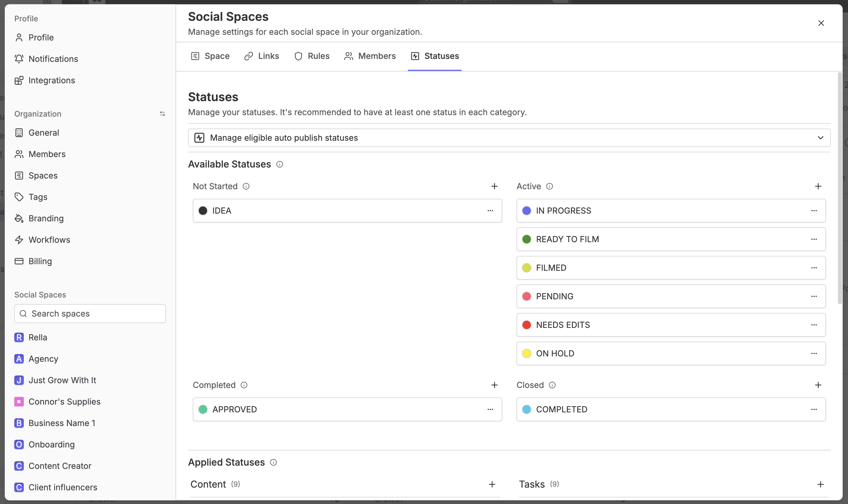Switch to the Members tab
The image size is (848, 504).
click(x=370, y=56)
